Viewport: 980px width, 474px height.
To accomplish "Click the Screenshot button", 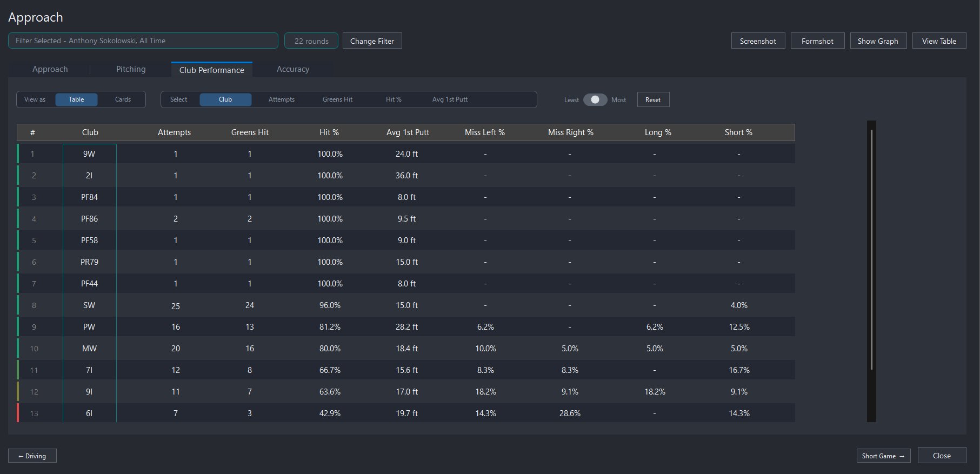I will pyautogui.click(x=758, y=41).
